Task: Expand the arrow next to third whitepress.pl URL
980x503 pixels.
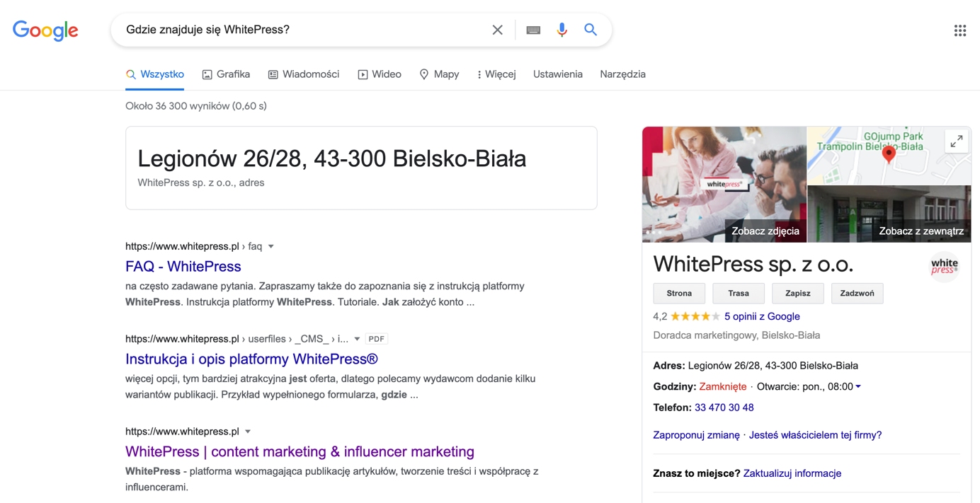Action: coord(248,432)
